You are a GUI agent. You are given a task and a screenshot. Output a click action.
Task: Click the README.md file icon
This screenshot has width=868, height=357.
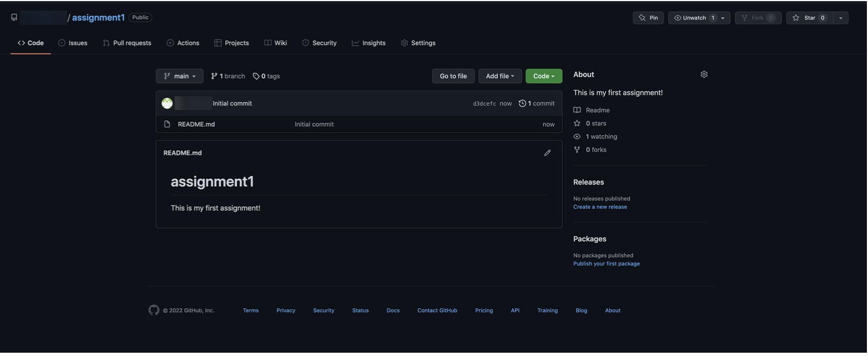pyautogui.click(x=167, y=124)
